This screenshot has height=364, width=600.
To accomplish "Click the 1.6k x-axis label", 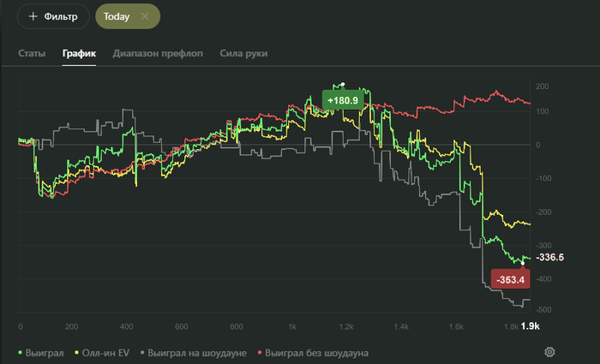I will click(x=456, y=326).
